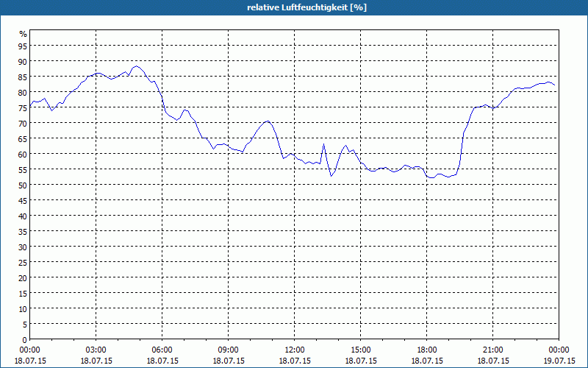Screen dimensions: 588x368
Task: Click the y-axis value '15'
Action: coord(23,293)
